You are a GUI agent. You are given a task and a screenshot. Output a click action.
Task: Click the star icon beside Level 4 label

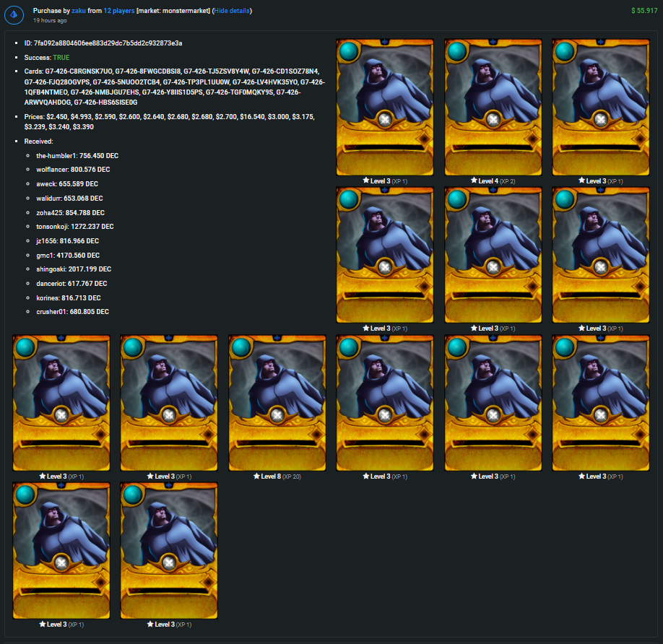pyautogui.click(x=474, y=180)
